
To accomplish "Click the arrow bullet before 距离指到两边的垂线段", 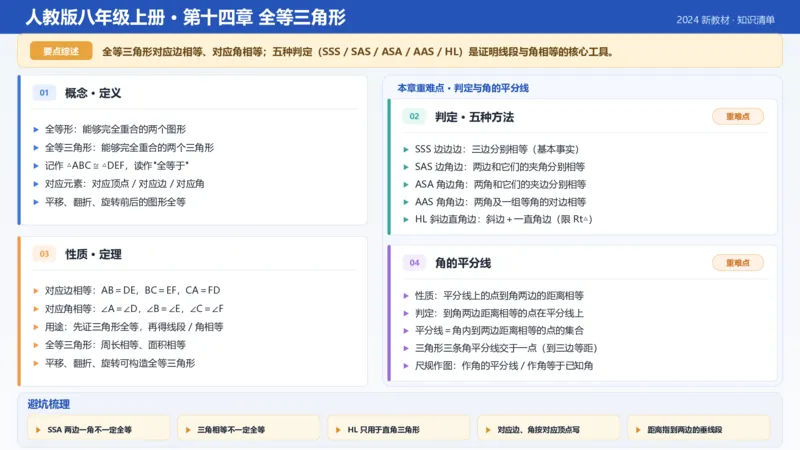I will [638, 430].
